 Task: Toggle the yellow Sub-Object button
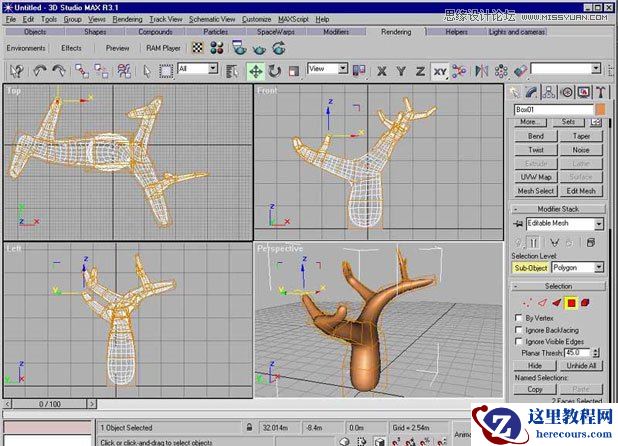[531, 268]
